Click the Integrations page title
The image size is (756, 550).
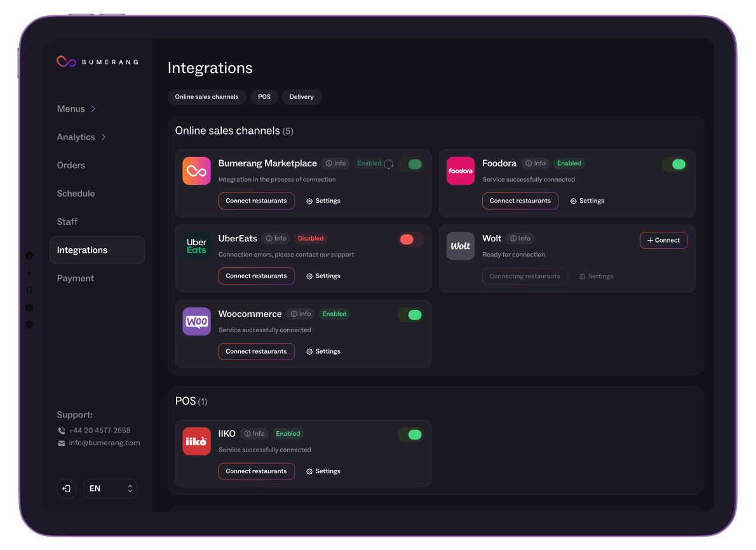click(210, 68)
